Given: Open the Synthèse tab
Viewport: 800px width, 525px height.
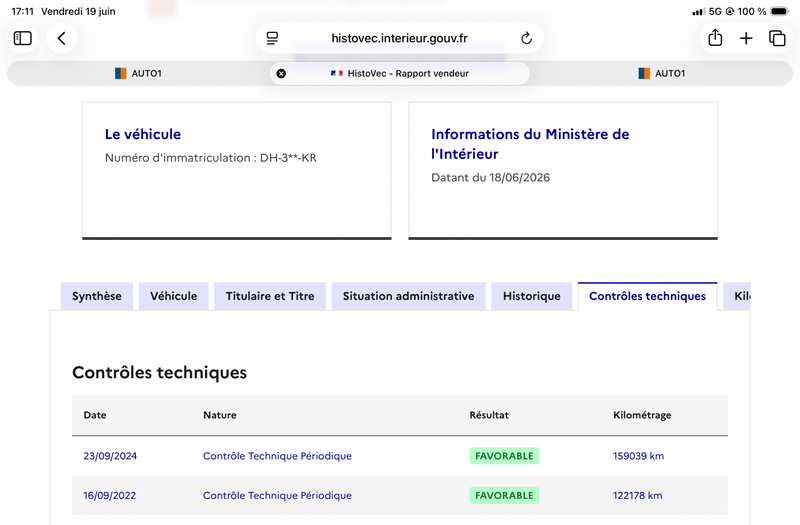Looking at the screenshot, I should coord(97,296).
